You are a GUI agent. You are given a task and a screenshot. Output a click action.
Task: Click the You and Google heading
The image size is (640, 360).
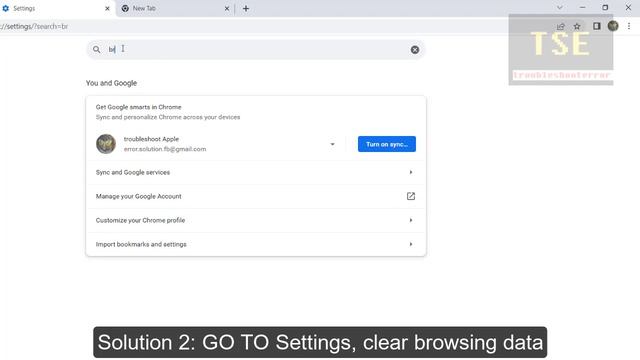coord(111,83)
